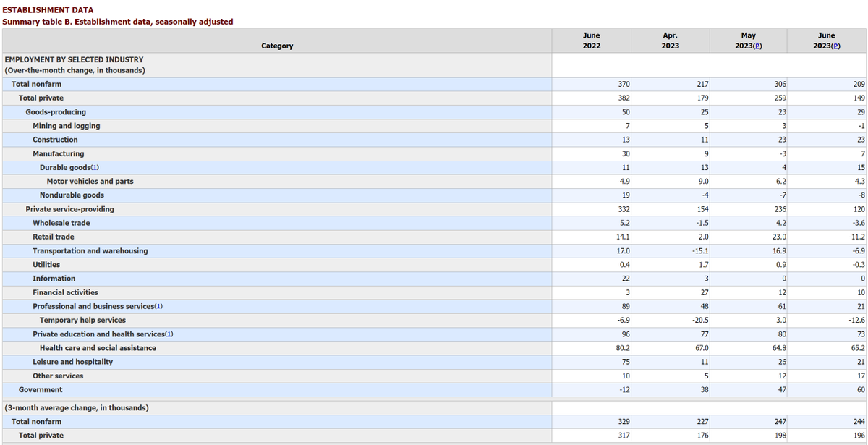This screenshot has width=868, height=445.
Task: Click the Summary table B title text
Action: point(118,22)
